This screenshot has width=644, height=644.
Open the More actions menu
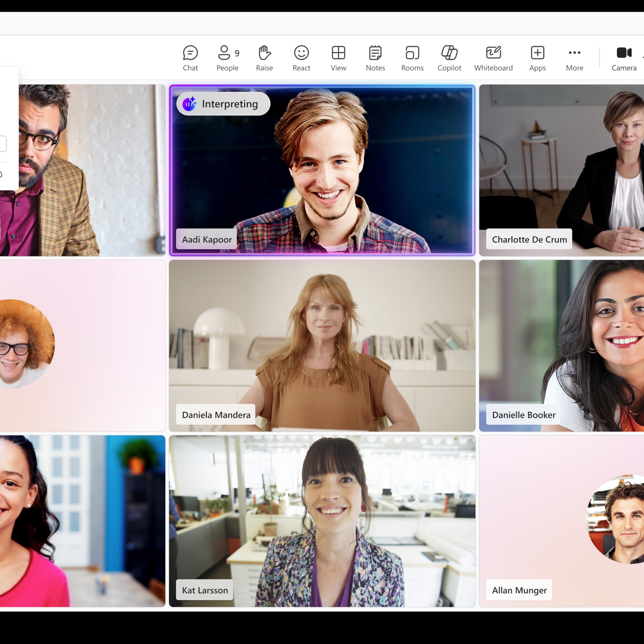[x=574, y=57]
